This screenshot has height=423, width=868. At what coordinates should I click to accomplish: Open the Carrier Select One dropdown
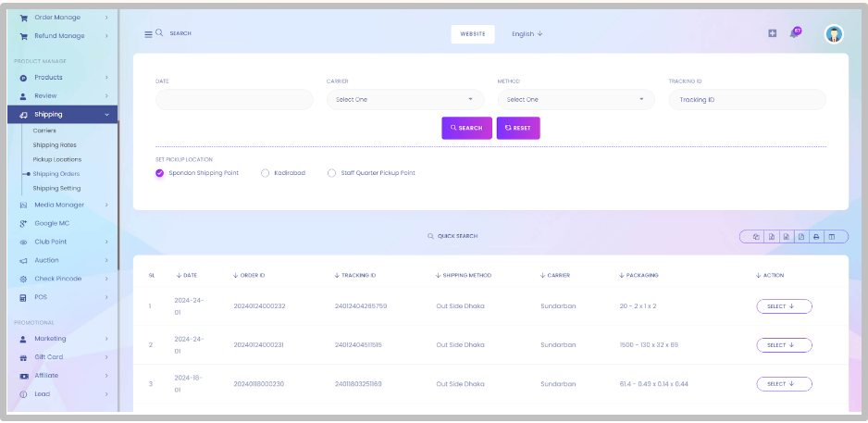click(x=405, y=100)
